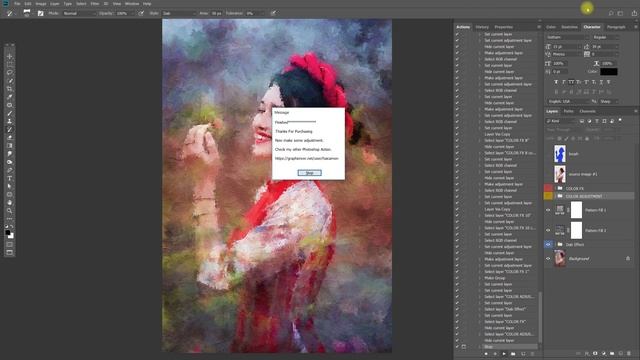This screenshot has height=360, width=640.
Task: Open the Style dropdown set to Dab
Action: pos(179,13)
